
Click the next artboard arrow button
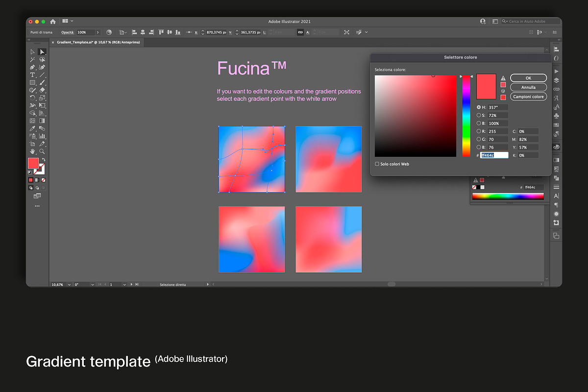131,284
